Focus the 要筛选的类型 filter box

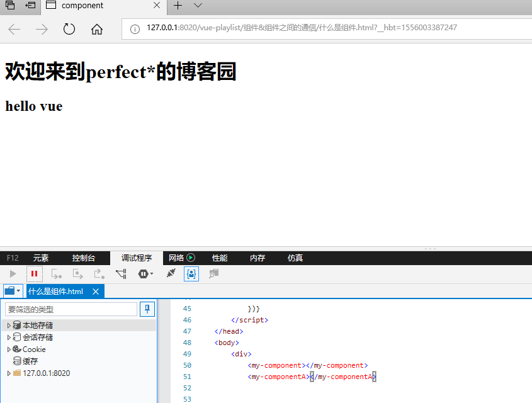click(x=71, y=309)
